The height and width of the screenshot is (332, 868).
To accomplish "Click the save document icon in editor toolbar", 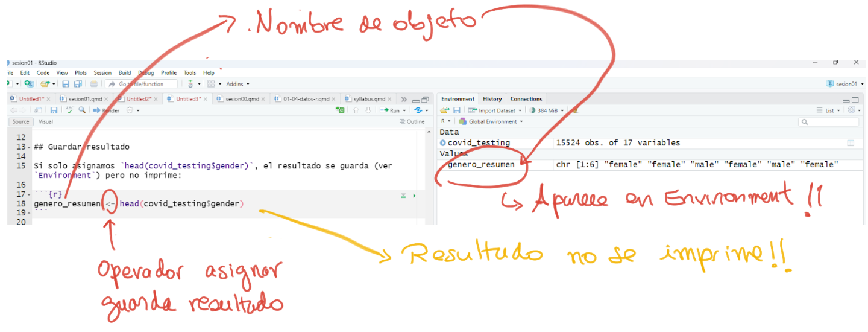I will coord(54,110).
